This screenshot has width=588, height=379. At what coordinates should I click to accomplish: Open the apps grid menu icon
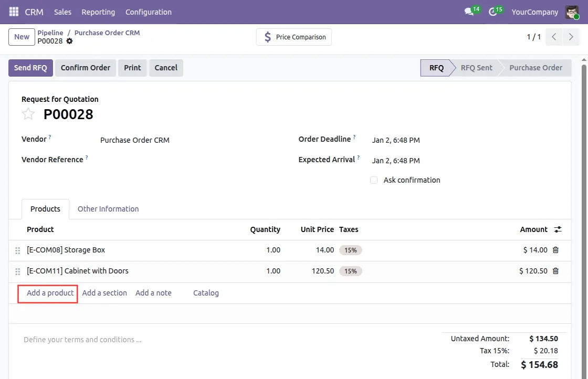click(x=14, y=12)
